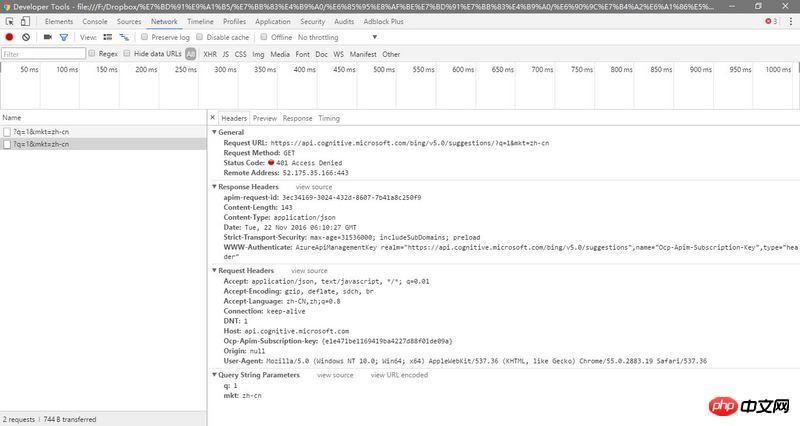The width and height of the screenshot is (800, 426).
Task: Filter requests by Media
Action: (x=280, y=54)
